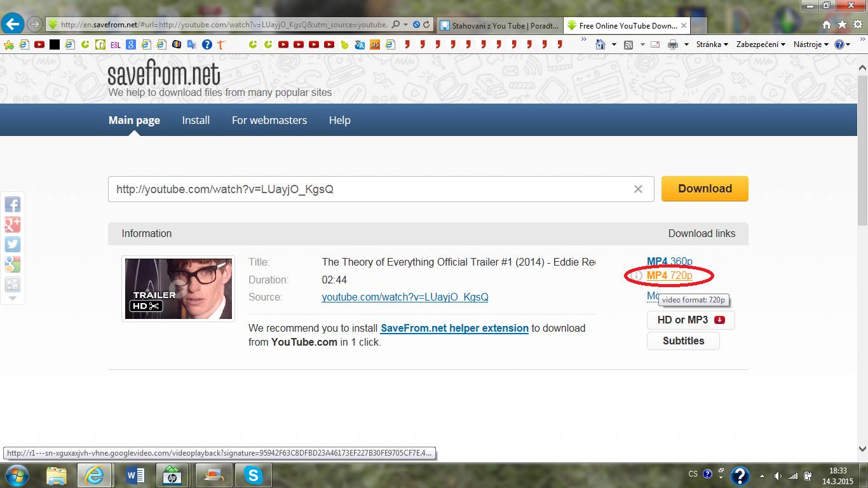Open Windows Start button
The width and height of the screenshot is (868, 488).
pyautogui.click(x=16, y=475)
